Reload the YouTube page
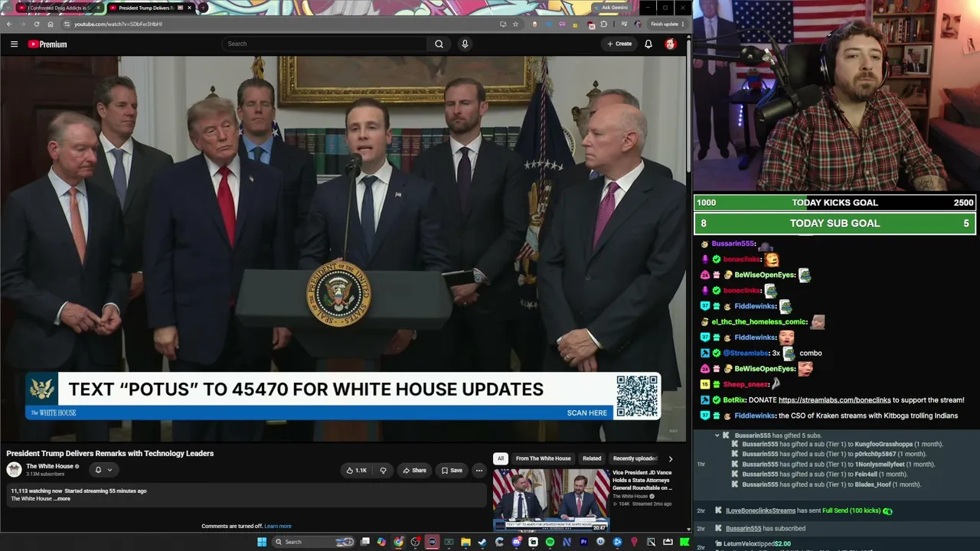980x551 pixels. (37, 24)
